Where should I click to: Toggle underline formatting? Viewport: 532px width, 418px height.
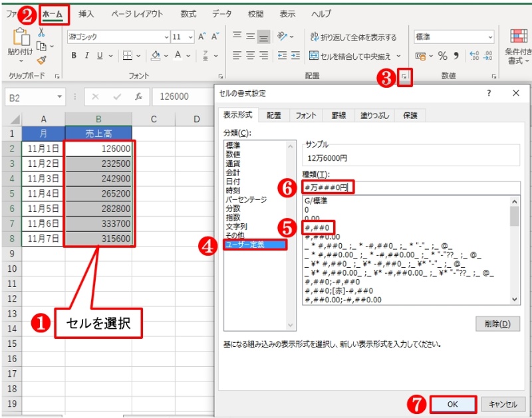[x=100, y=56]
